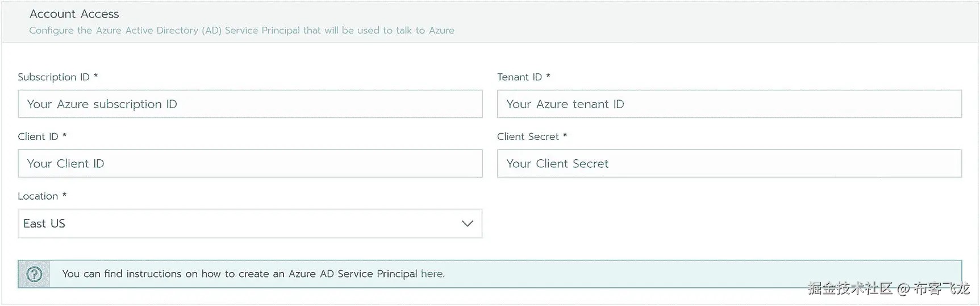Focus the Tenant ID input field
Viewport: 980px width, 306px height.
pos(729,104)
